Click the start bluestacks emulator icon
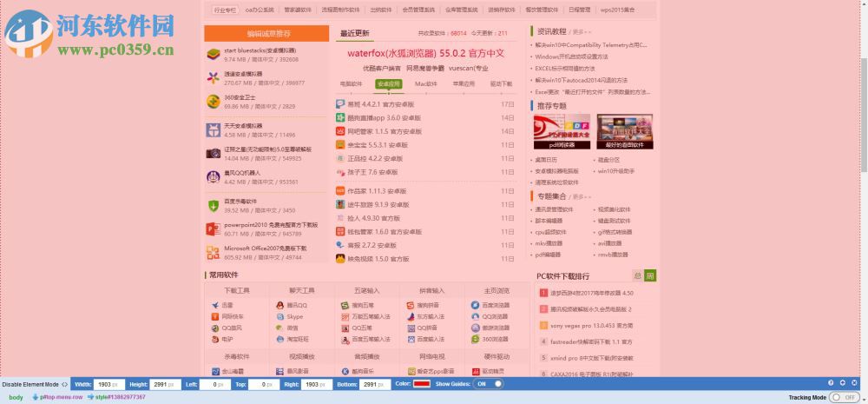This screenshot has height=404, width=868. pos(214,55)
